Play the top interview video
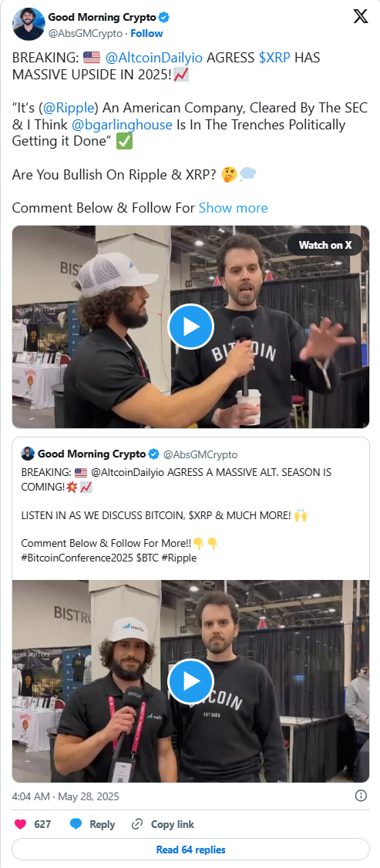 (190, 327)
